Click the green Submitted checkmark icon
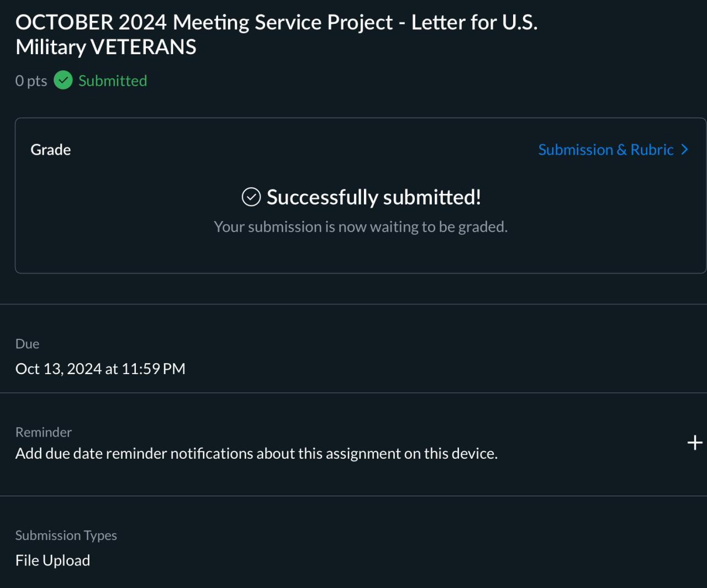707x588 pixels. 63,81
